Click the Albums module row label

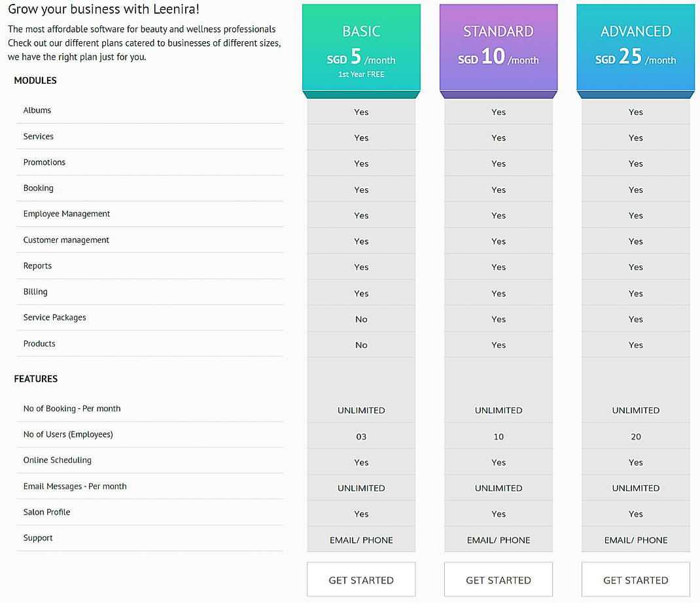click(x=37, y=110)
